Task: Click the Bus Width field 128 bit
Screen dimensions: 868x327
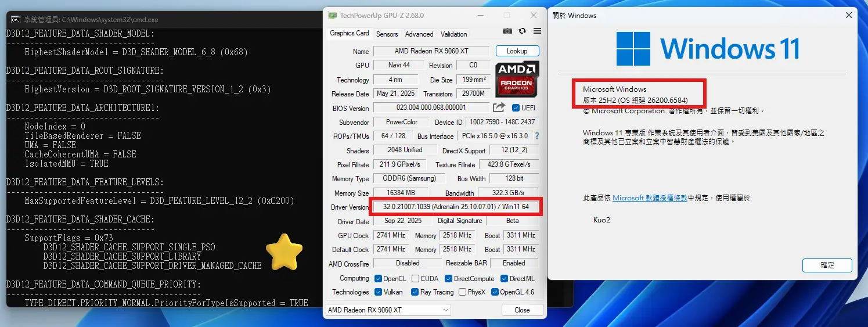Action: pyautogui.click(x=514, y=178)
